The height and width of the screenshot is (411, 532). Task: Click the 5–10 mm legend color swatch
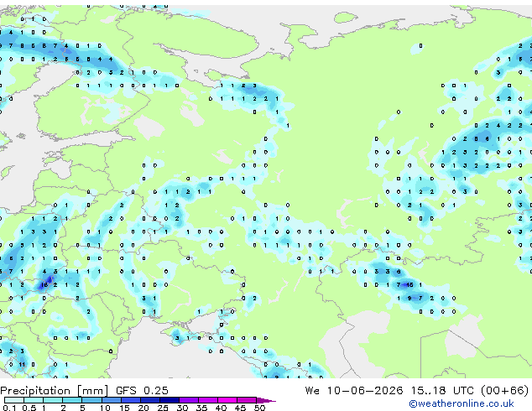coord(92,400)
